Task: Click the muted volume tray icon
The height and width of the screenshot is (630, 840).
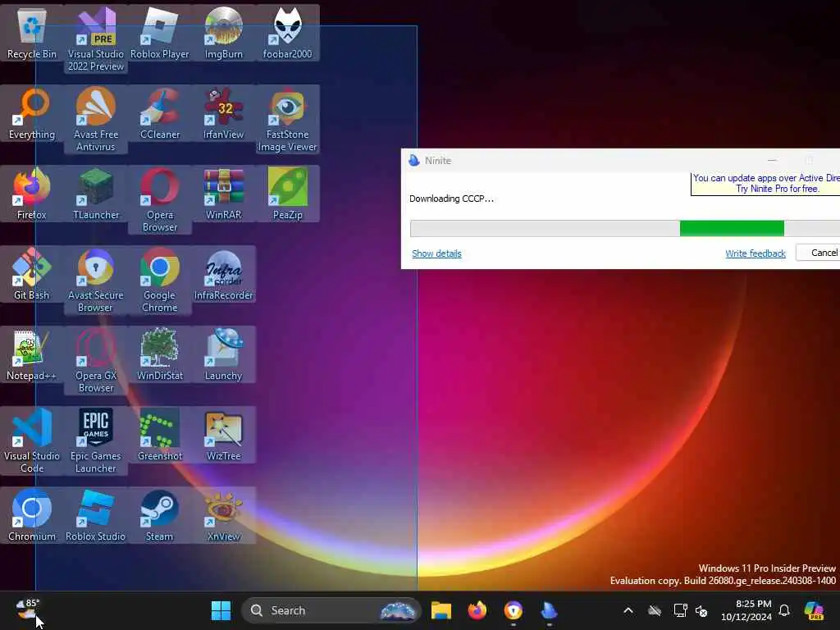Action: [701, 610]
